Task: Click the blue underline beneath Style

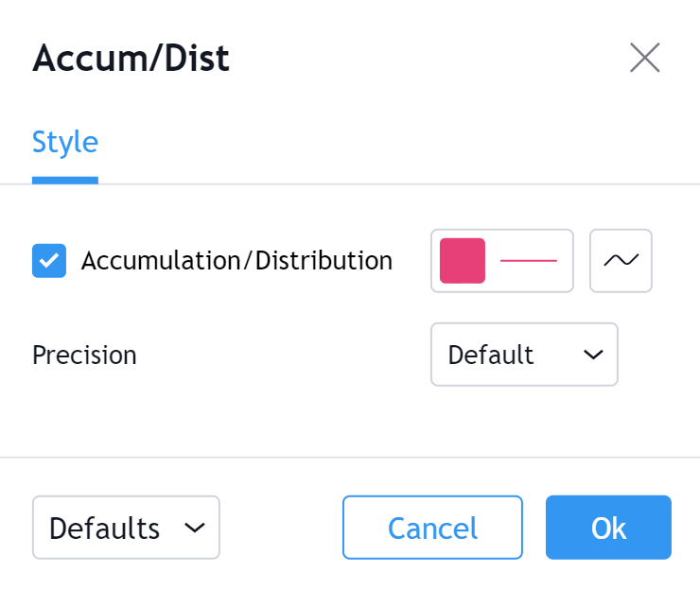Action: tap(65, 180)
